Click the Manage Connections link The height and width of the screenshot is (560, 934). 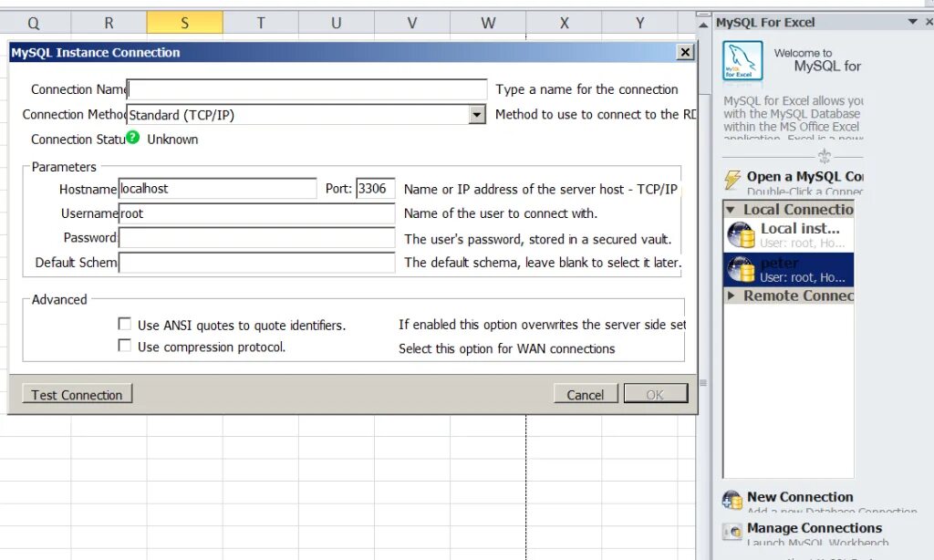pyautogui.click(x=815, y=528)
